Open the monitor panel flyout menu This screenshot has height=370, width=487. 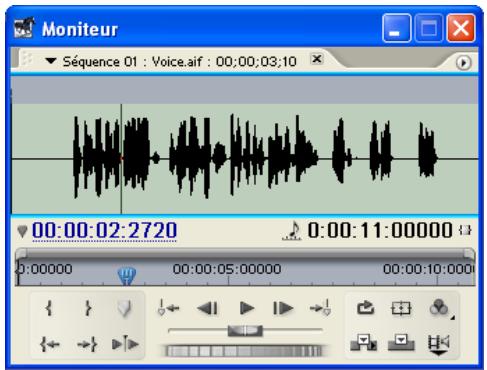pos(463,62)
